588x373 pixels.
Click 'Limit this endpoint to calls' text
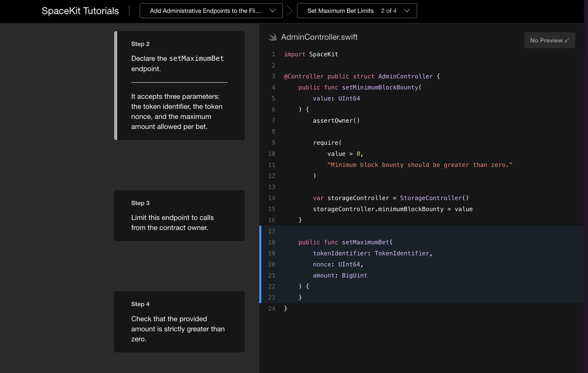(172, 222)
